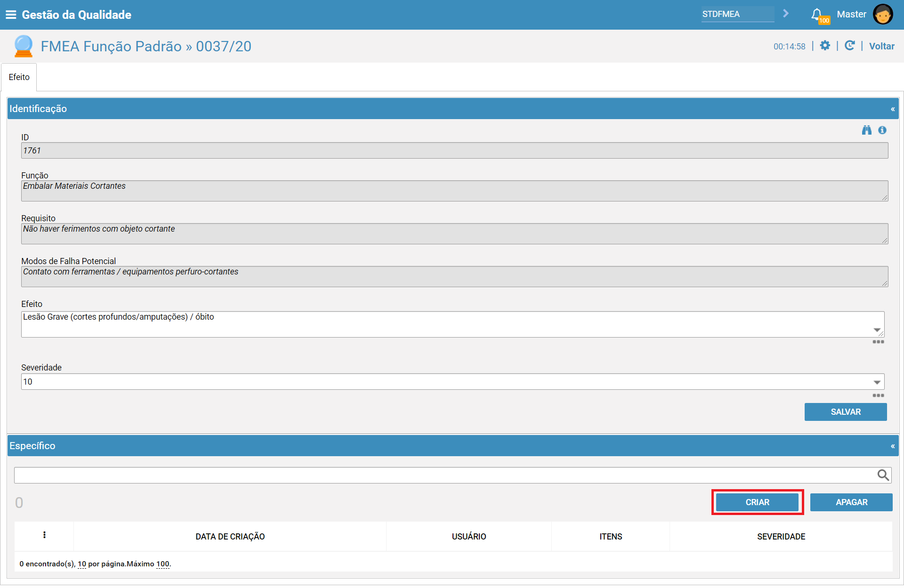Screen dimensions: 904x588
Task: Click the arrow next to STDFMEA field
Action: (785, 14)
